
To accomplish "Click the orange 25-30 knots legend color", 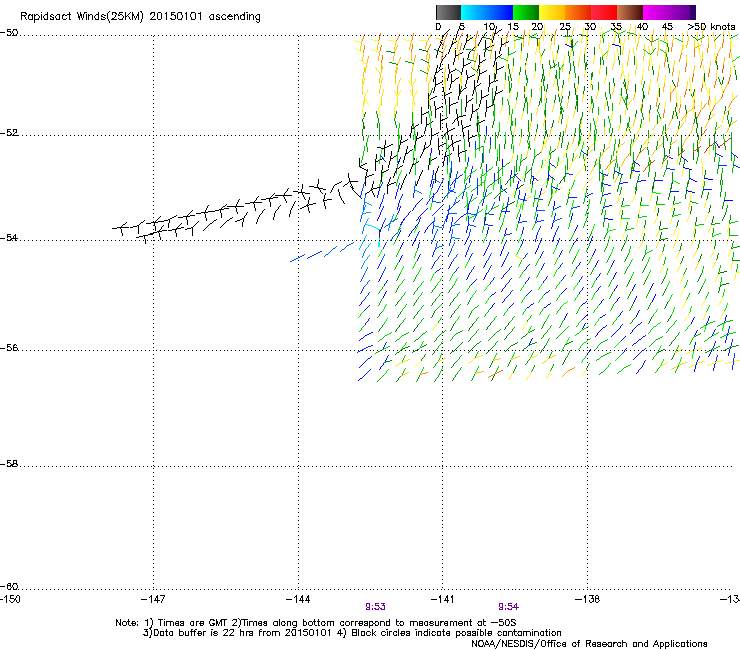I will (578, 12).
